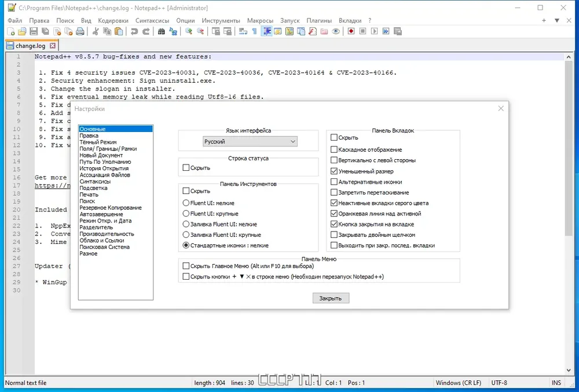Screen dimensions: 579x392
Task: Open the Кодировки menu
Action: [113, 20]
